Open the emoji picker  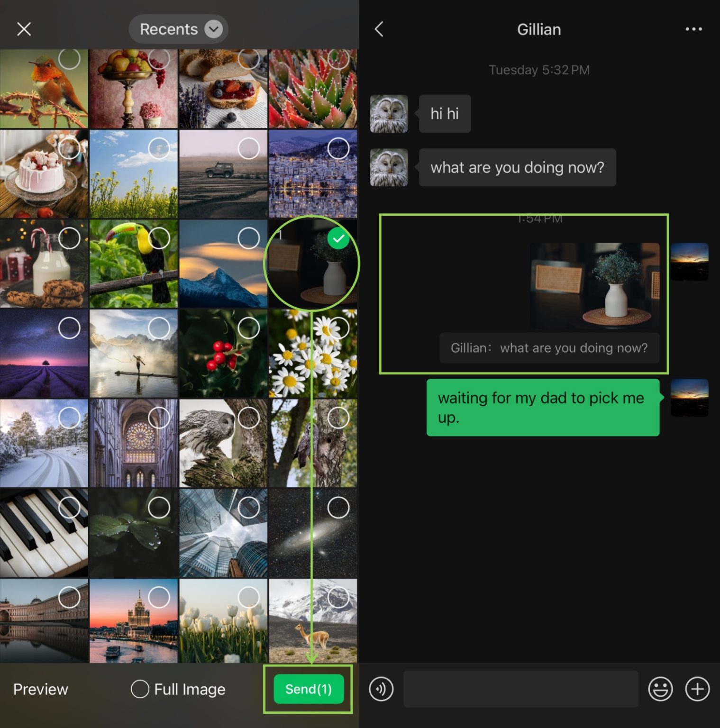pos(661,689)
